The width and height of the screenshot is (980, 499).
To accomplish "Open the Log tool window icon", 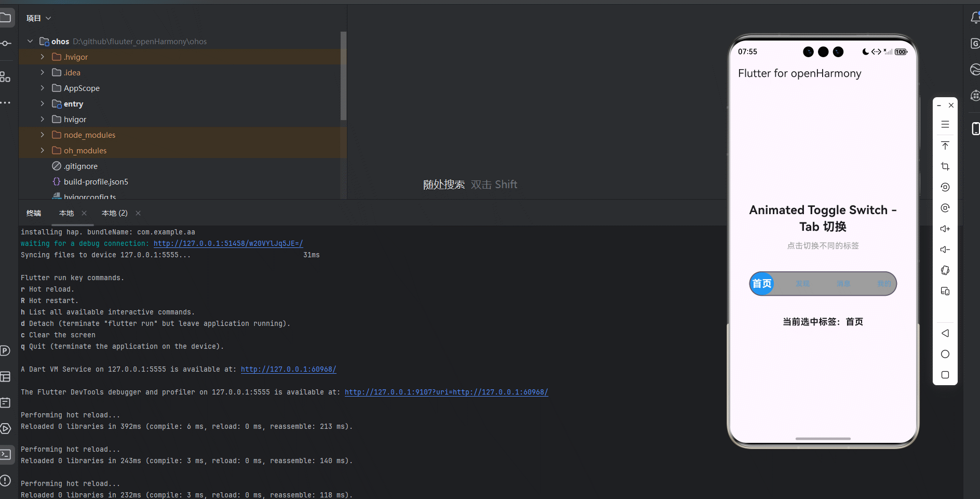I will [x=5, y=403].
